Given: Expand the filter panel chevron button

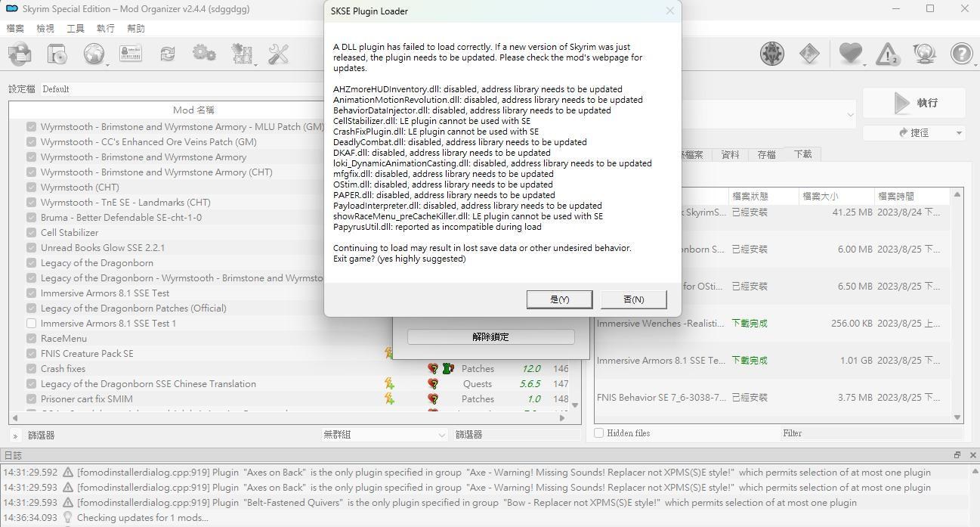Looking at the screenshot, I should tap(15, 436).
